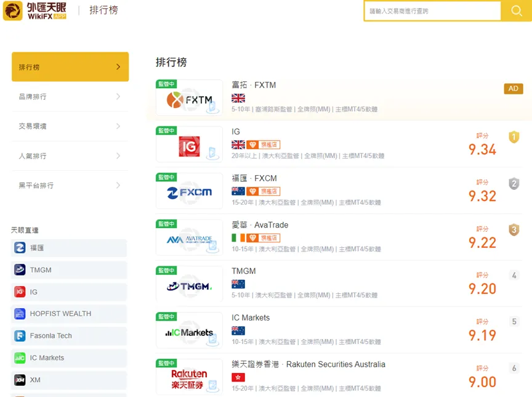
Task: Select the 福匯 · FXCM broker title
Action: pyautogui.click(x=254, y=178)
